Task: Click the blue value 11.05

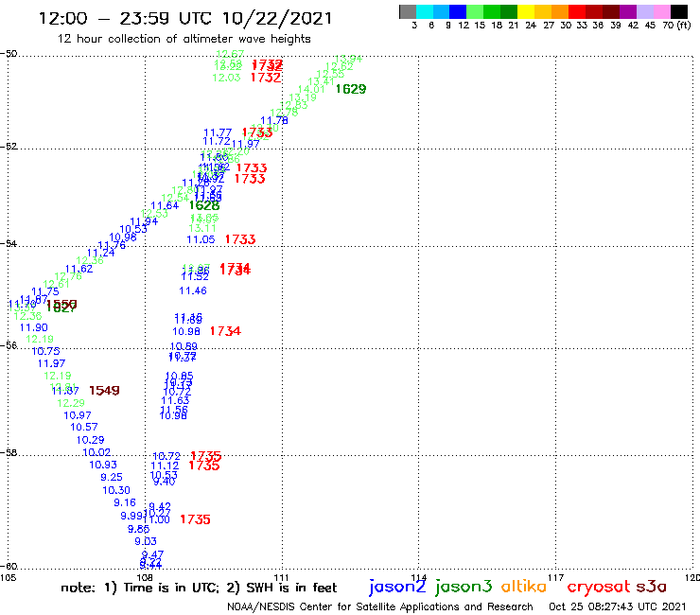Action: pyautogui.click(x=201, y=239)
